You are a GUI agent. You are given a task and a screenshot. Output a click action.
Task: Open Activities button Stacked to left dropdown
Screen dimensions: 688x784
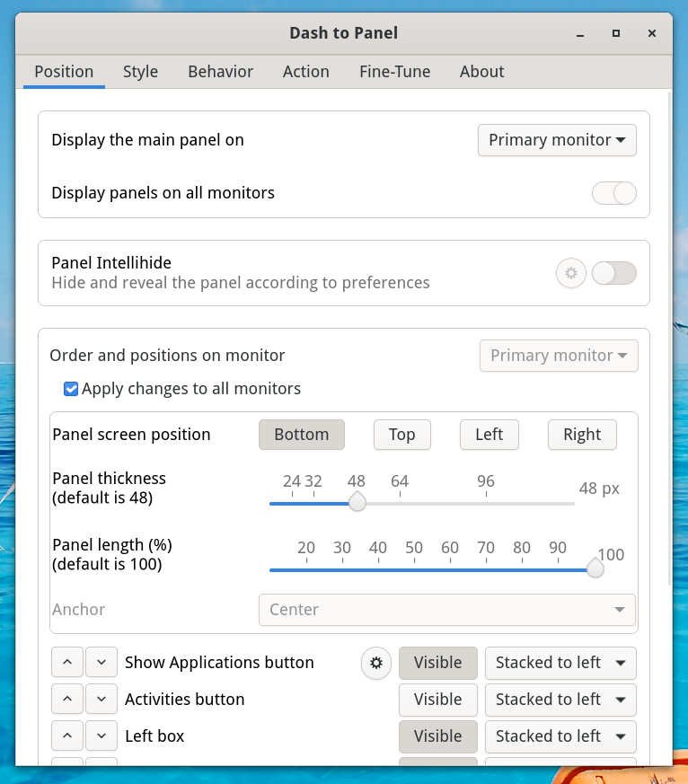[560, 700]
